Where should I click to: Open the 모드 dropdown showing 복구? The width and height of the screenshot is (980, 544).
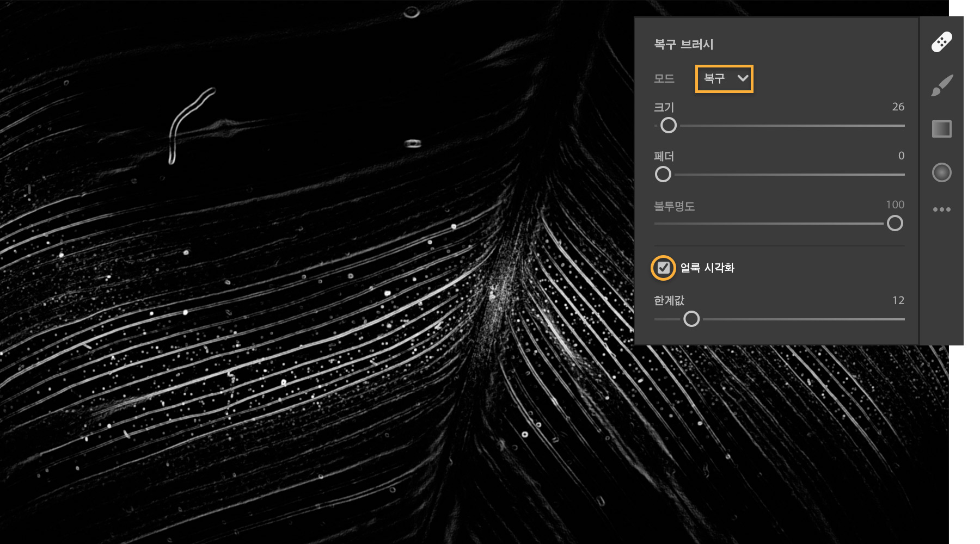[x=724, y=79]
